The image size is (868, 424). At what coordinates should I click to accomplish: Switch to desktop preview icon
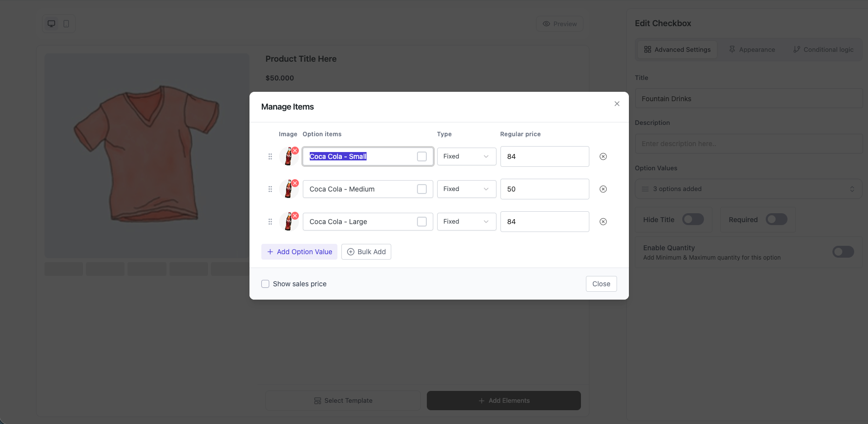(51, 24)
